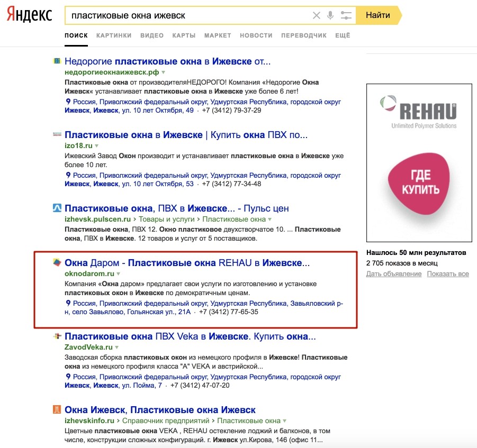Activate voice search microphone icon
This screenshot has height=448, width=477.
pyautogui.click(x=331, y=15)
